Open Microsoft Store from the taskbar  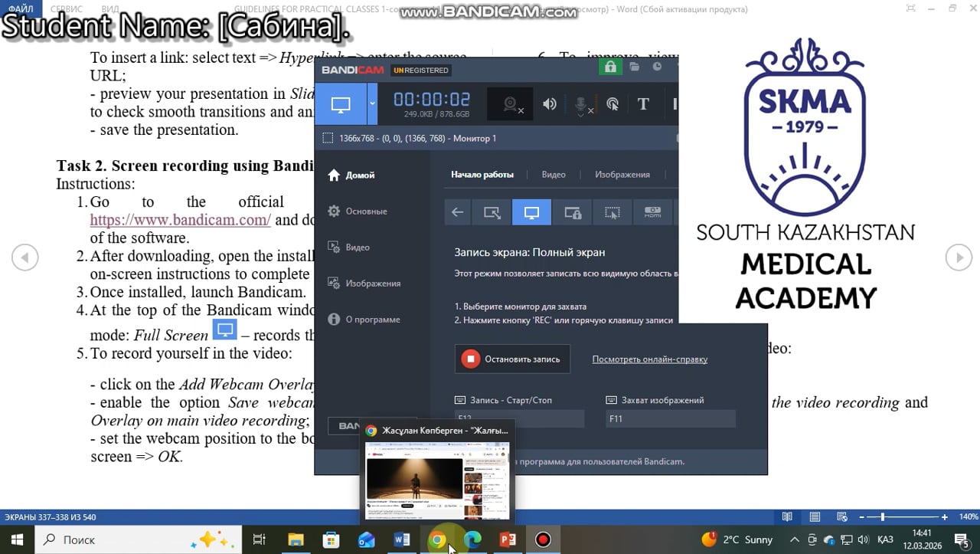(331, 539)
